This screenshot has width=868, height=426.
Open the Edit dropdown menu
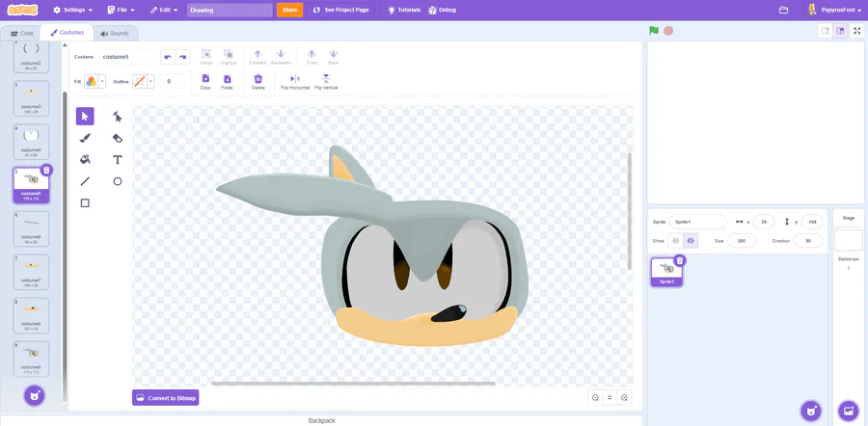point(164,10)
